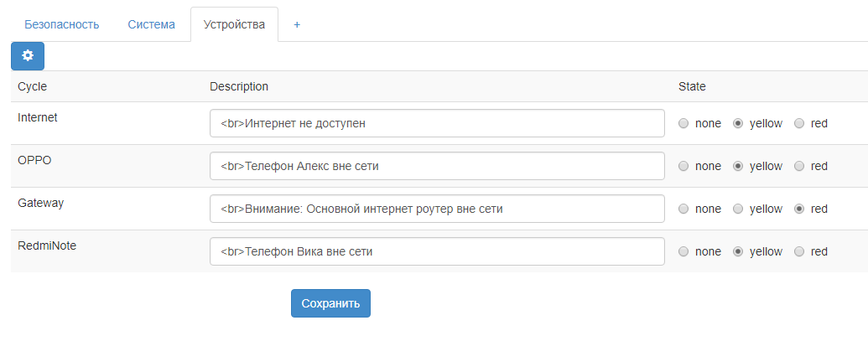This screenshot has width=868, height=341.
Task: Add a new tab with plus
Action: click(x=297, y=24)
